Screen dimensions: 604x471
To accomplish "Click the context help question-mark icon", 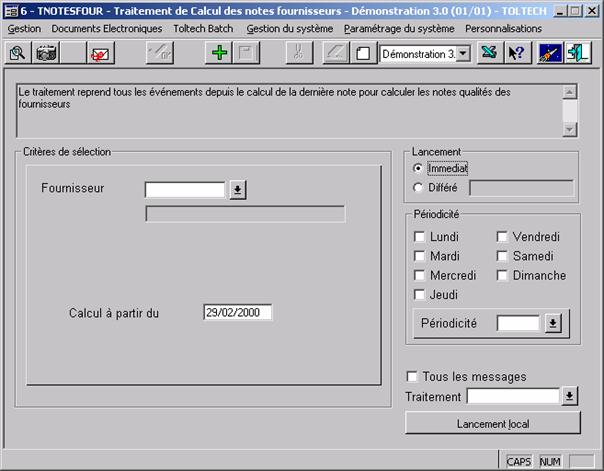I will tap(516, 53).
